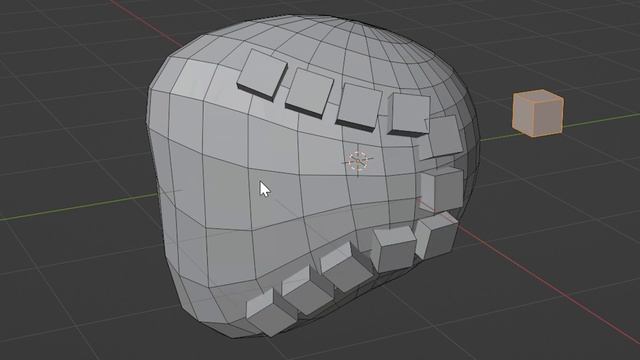Click the 3D cursor crosshair on the mesh
This screenshot has height=360, width=640.
coord(358,161)
